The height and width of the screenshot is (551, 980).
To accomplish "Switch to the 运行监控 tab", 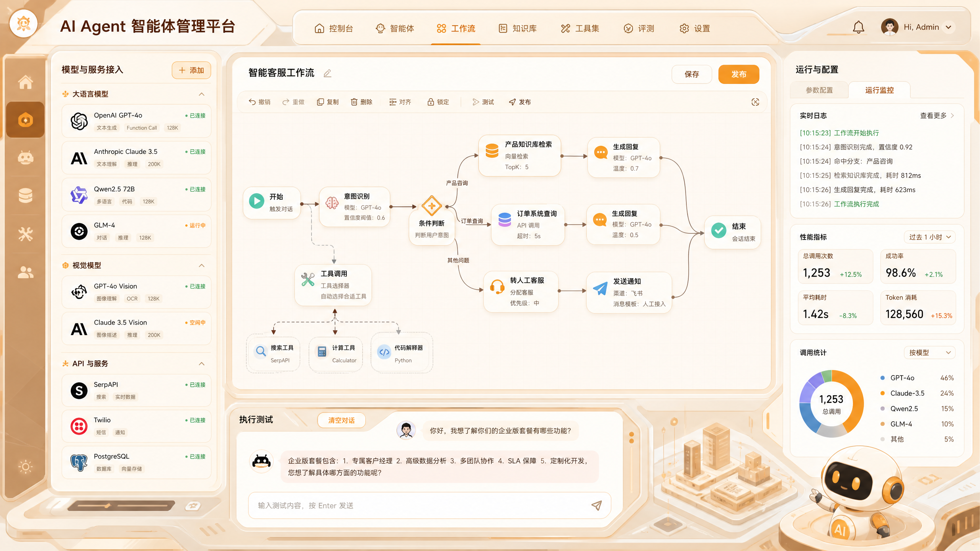I will (879, 90).
